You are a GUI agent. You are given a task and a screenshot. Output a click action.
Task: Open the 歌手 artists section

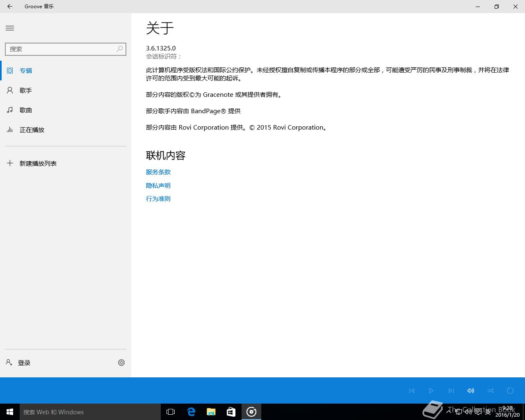[x=66, y=90]
